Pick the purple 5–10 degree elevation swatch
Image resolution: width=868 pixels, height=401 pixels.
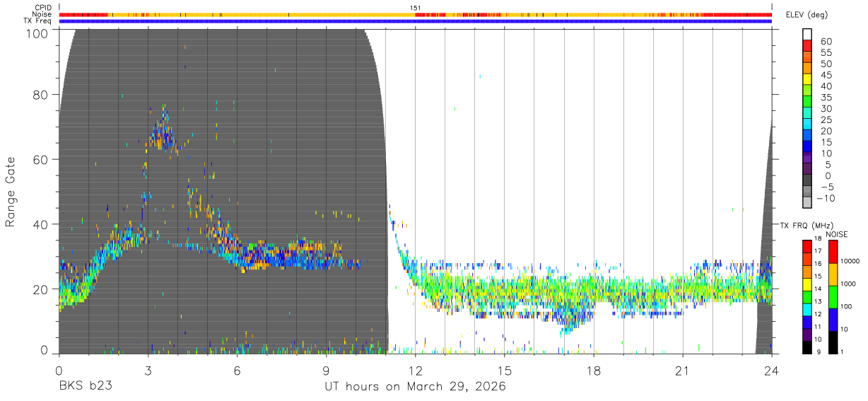(807, 158)
